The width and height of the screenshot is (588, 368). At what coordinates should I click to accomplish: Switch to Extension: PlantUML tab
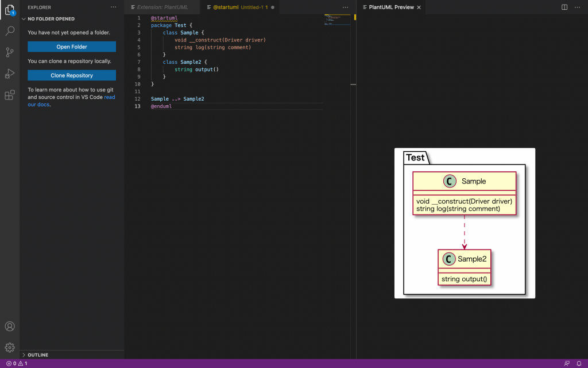[x=163, y=7]
